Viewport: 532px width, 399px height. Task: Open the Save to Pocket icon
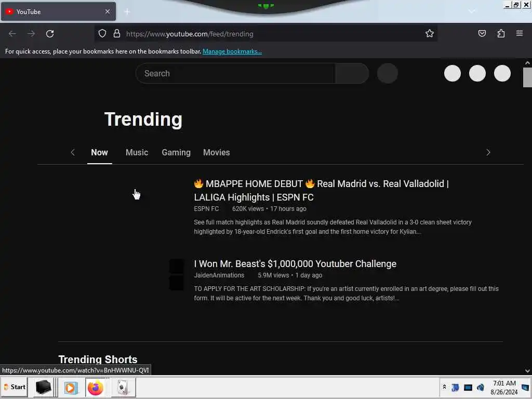click(482, 34)
